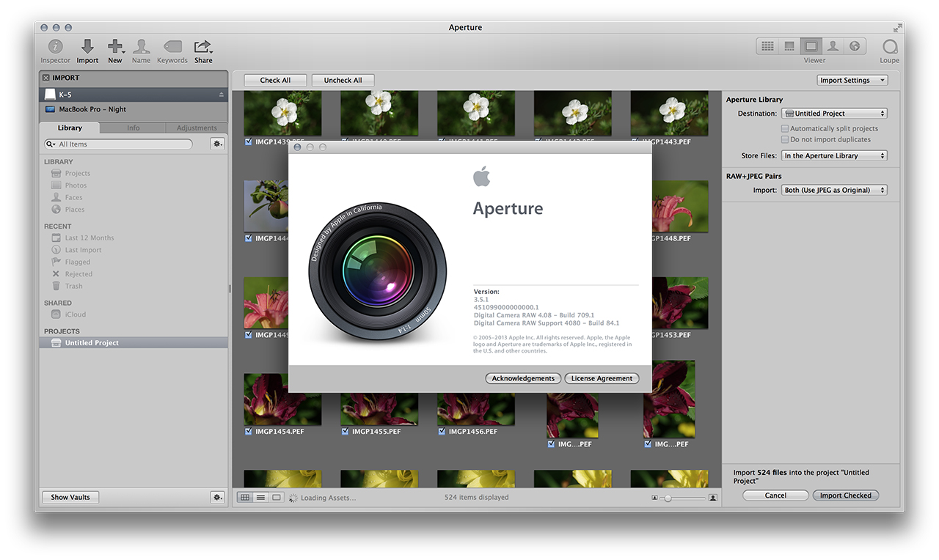Open vault gear action menu
The height and width of the screenshot is (560, 939).
(218, 497)
